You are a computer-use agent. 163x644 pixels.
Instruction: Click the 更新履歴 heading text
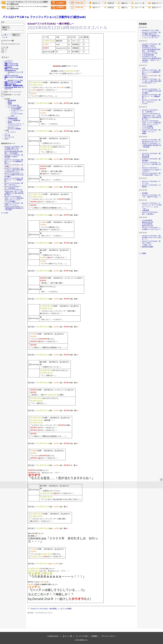[x=143, y=24]
